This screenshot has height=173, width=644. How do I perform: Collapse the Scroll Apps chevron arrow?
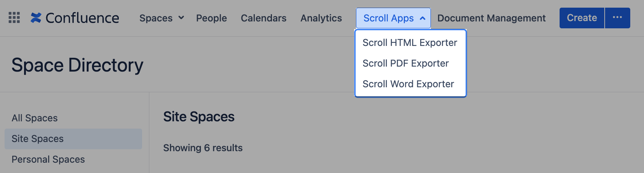coord(422,18)
